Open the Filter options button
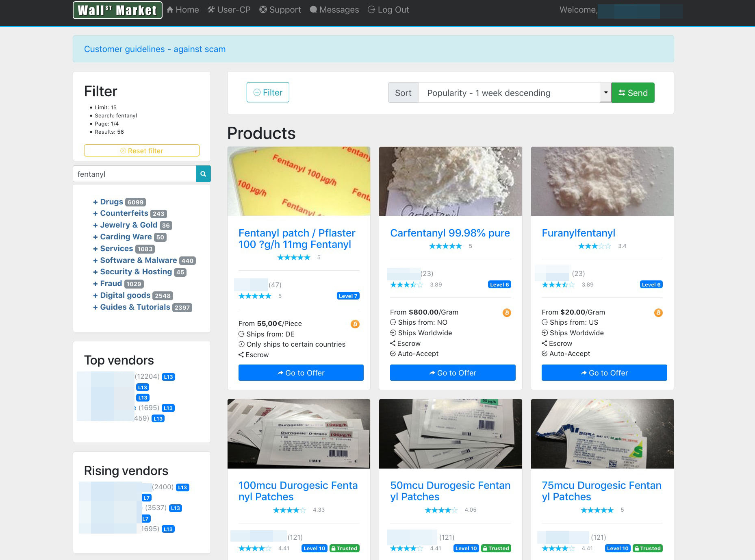The image size is (755, 560). 268,92
